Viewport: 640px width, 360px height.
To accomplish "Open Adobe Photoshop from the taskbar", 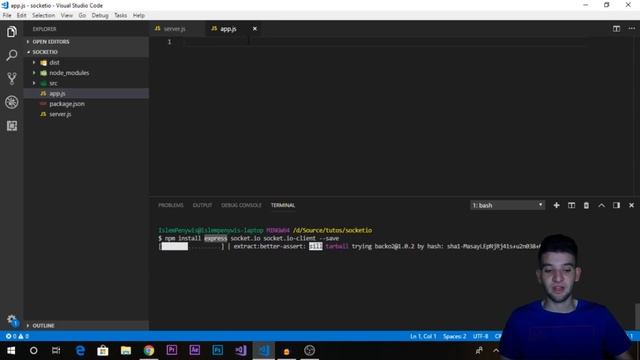I will [x=218, y=350].
